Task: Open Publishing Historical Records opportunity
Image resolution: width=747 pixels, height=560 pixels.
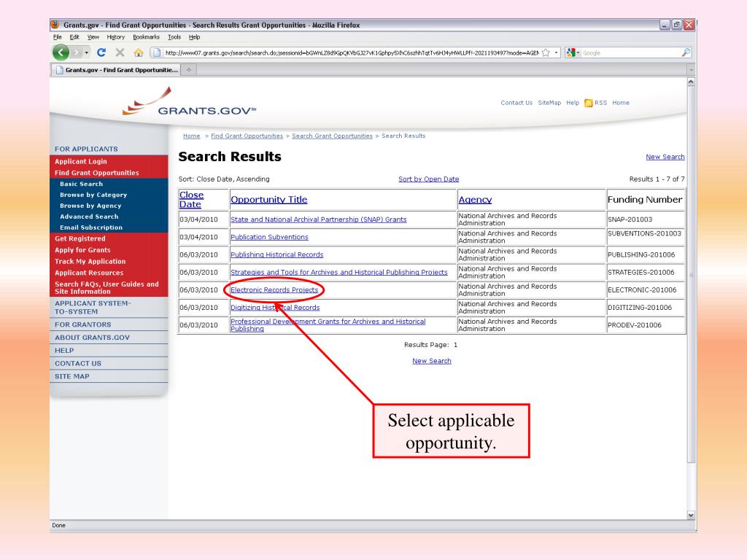Action: coord(276,254)
